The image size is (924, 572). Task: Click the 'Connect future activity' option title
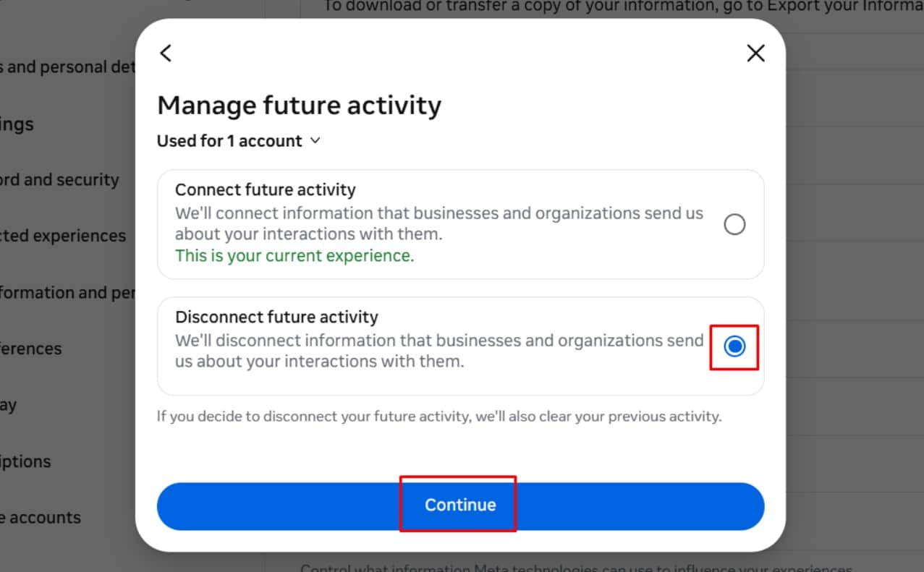[x=266, y=190]
